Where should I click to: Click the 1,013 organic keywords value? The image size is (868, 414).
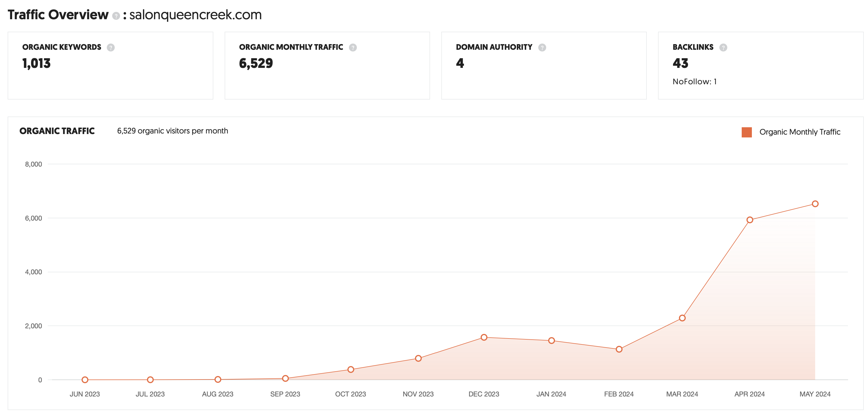[36, 63]
